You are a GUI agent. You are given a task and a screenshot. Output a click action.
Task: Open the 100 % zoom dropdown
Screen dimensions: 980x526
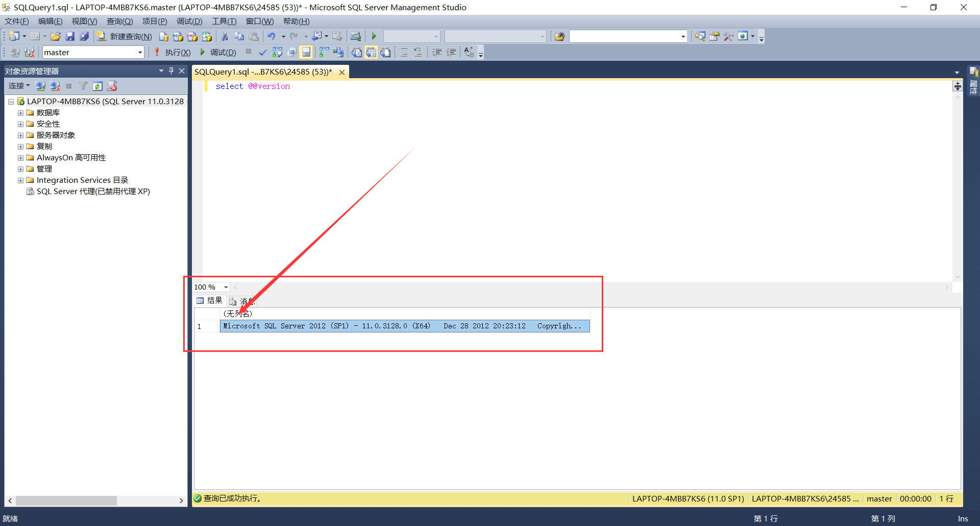(226, 287)
